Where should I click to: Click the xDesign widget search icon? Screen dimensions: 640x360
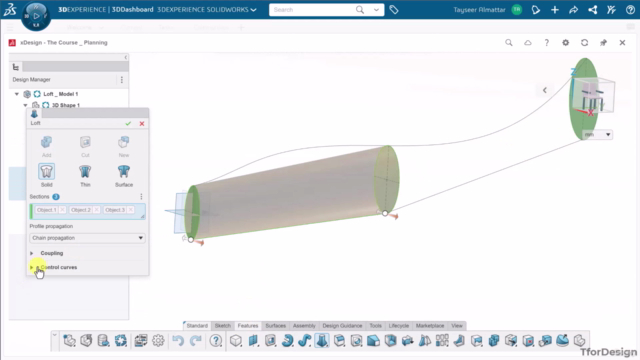click(509, 42)
